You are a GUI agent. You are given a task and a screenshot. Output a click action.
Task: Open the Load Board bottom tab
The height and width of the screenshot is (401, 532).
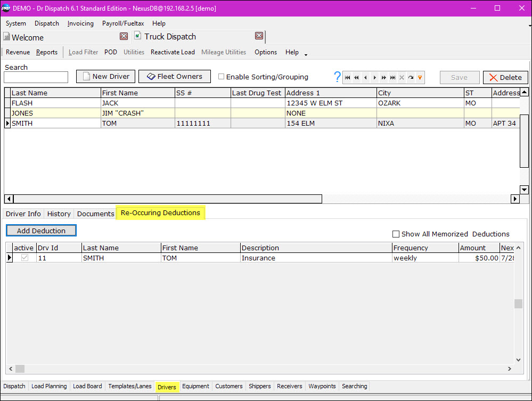pyautogui.click(x=87, y=387)
